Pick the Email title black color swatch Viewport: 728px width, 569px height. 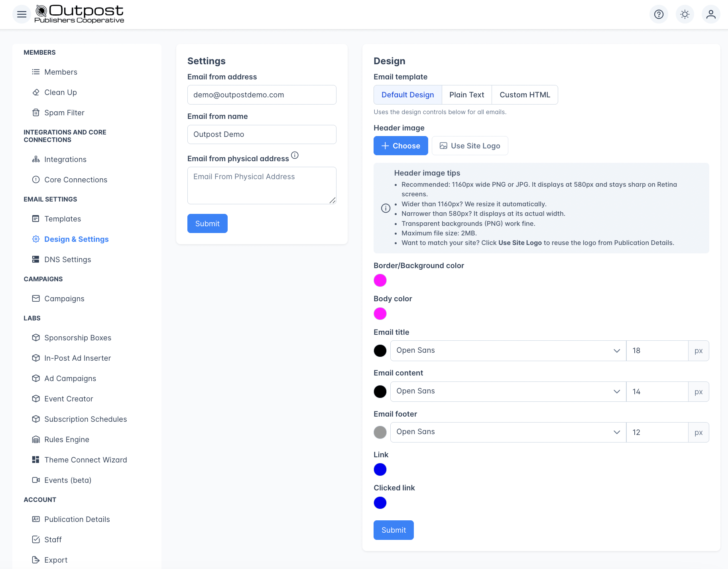(380, 351)
